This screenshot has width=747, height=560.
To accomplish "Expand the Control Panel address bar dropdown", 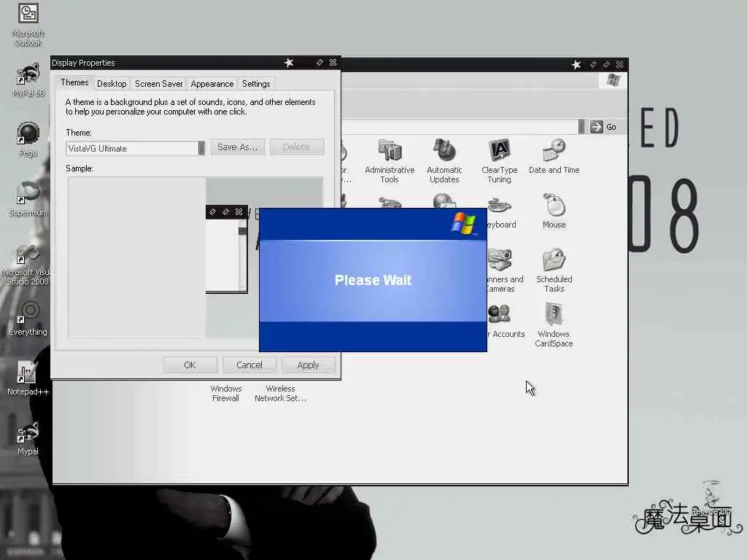I will (581, 127).
